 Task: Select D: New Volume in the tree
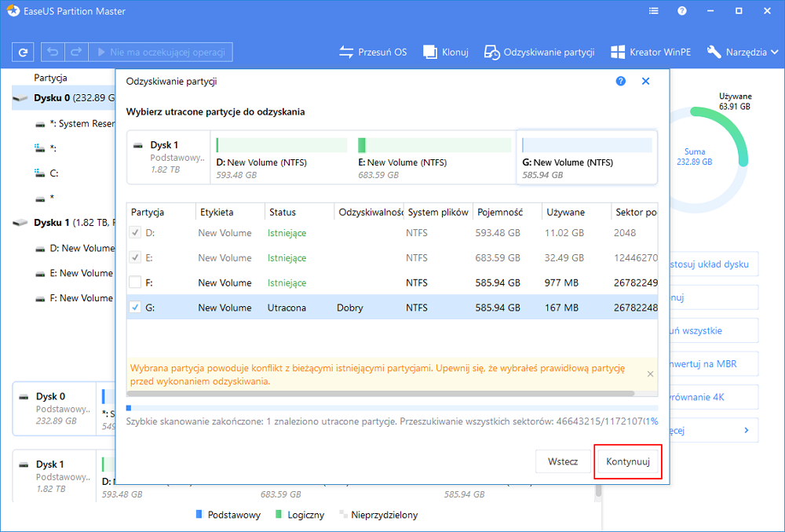point(75,248)
